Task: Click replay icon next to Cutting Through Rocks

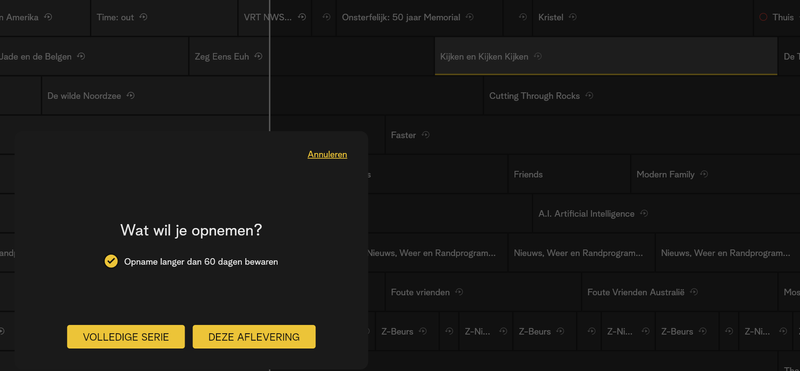Action: click(589, 95)
